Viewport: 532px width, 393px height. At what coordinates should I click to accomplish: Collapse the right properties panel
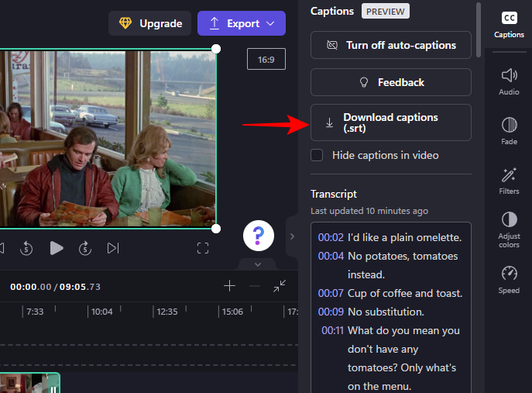coord(292,236)
